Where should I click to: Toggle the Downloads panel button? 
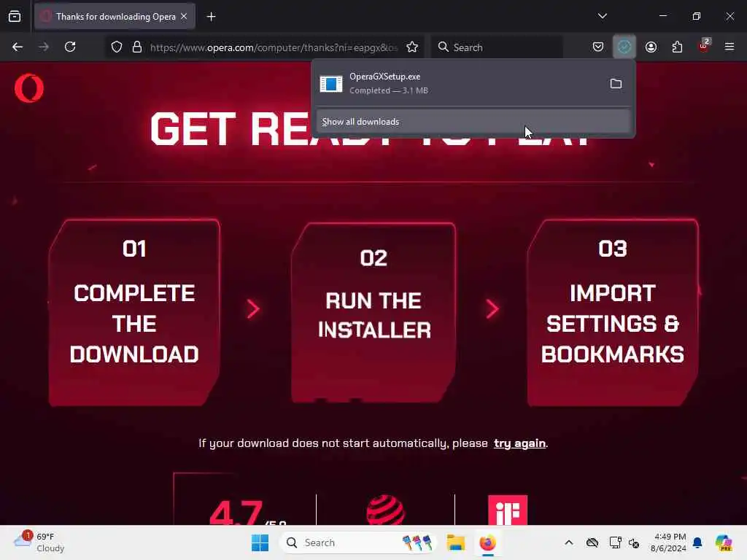tap(624, 47)
